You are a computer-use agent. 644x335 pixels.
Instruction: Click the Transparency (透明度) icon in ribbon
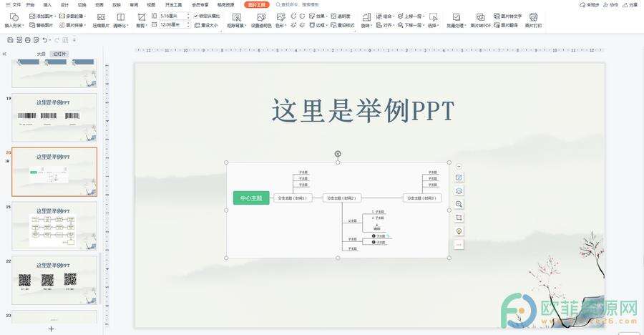333,16
